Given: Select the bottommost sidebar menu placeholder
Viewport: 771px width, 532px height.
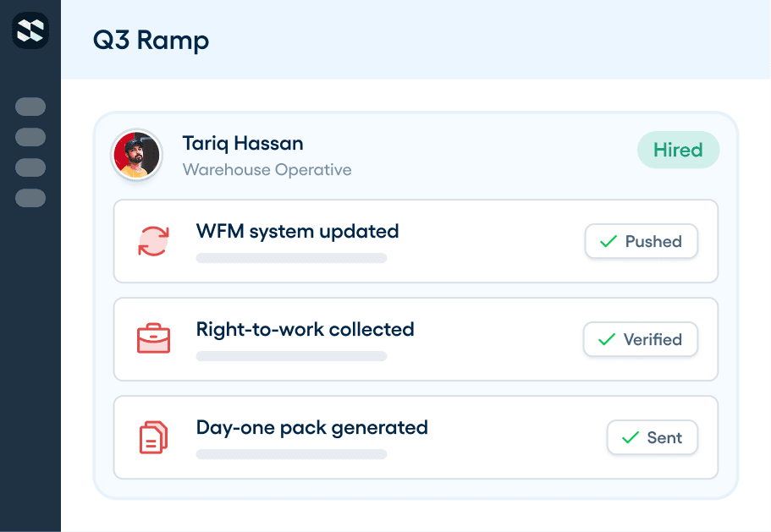Looking at the screenshot, I should [30, 198].
